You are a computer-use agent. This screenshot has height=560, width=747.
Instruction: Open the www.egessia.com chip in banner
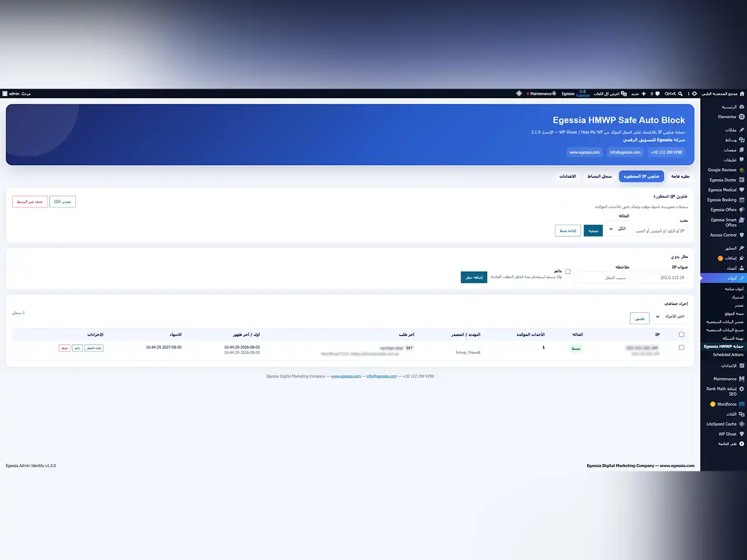(x=585, y=152)
